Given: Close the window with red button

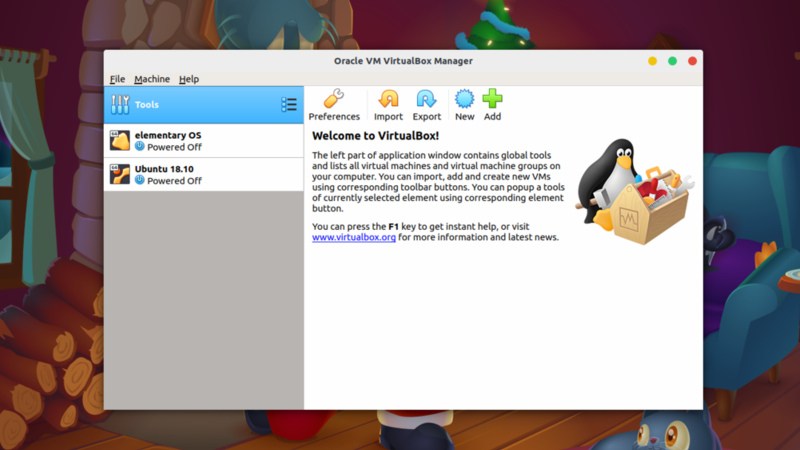Looking at the screenshot, I should tap(692, 61).
